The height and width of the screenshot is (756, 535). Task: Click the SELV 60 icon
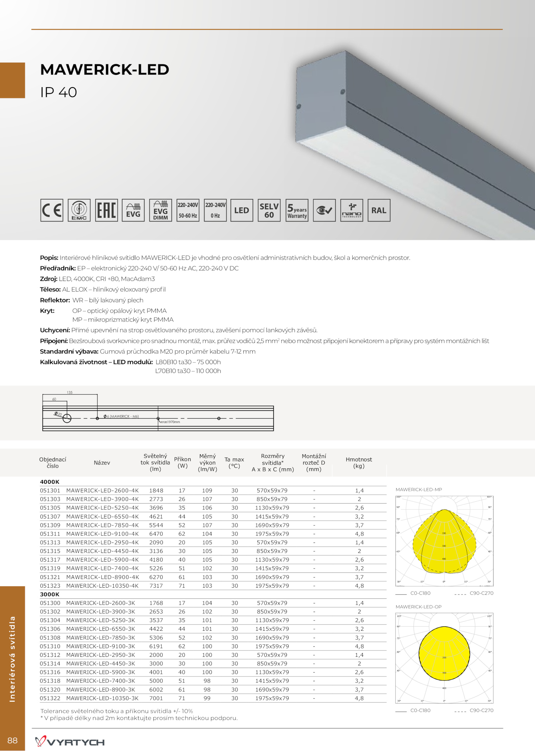coord(269,210)
